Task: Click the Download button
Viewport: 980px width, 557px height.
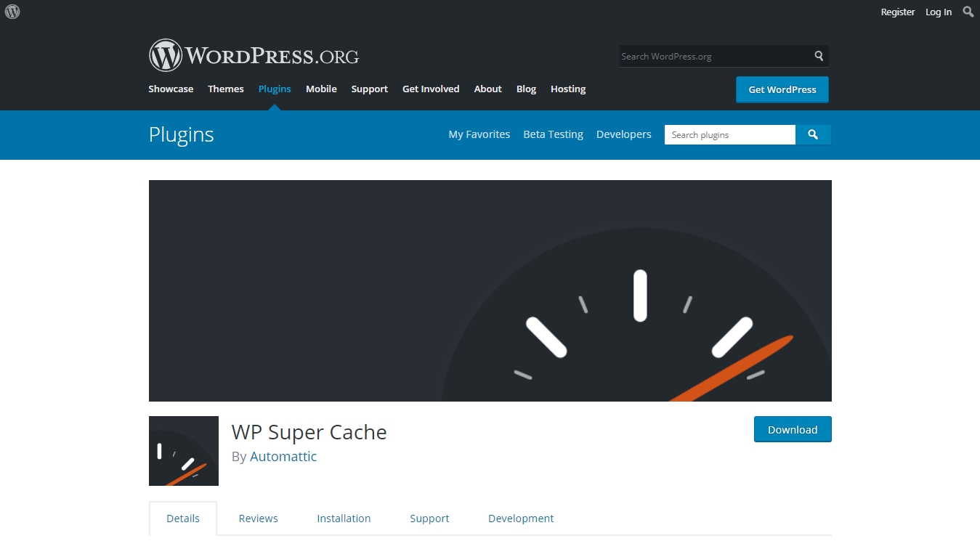Action: click(x=793, y=429)
